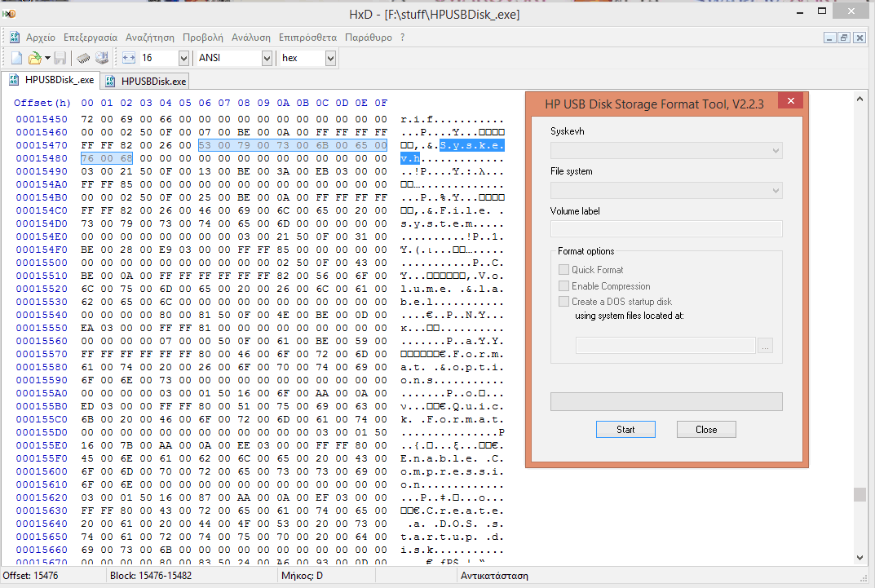The image size is (875, 588).
Task: Click the Open disk icon
Action: click(x=102, y=58)
